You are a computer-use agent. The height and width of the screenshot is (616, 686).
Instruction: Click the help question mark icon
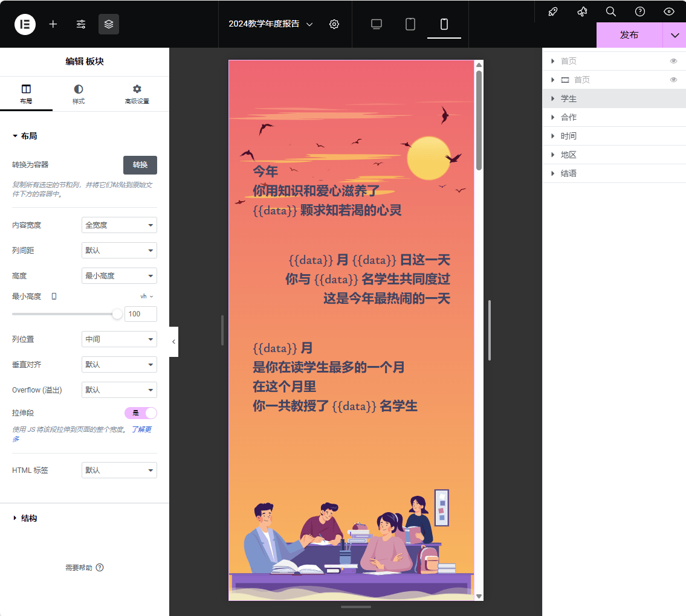point(640,11)
